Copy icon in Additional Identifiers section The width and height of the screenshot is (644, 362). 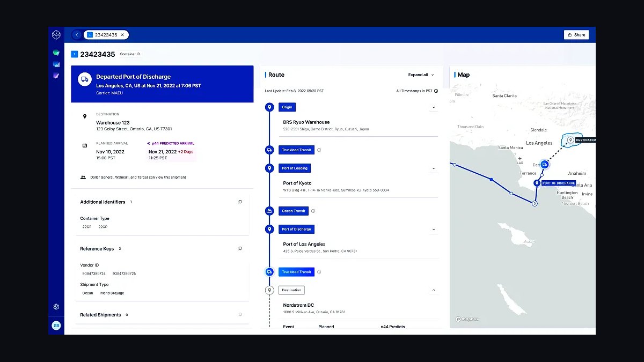pyautogui.click(x=240, y=202)
